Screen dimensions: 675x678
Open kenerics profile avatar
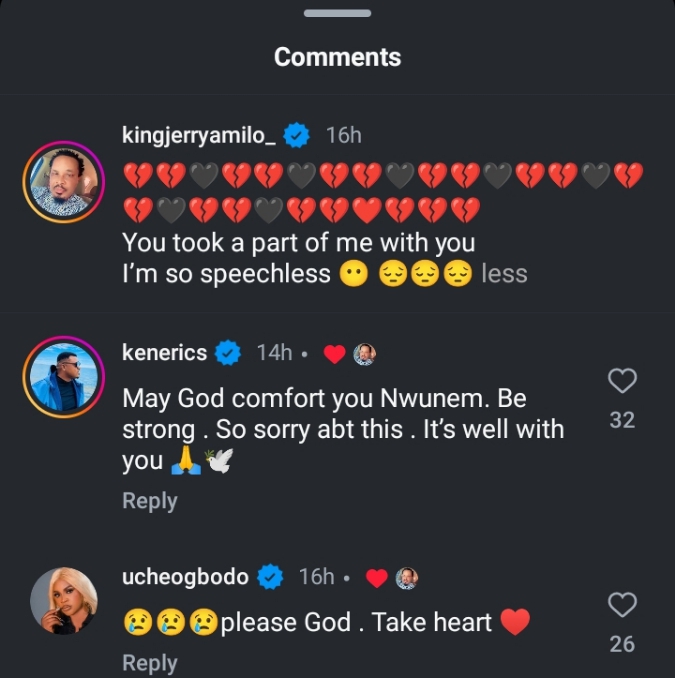(64, 377)
